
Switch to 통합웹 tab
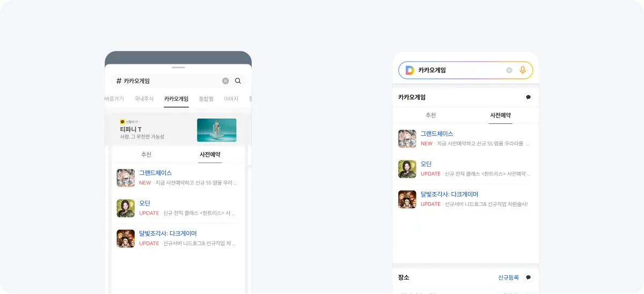click(206, 99)
